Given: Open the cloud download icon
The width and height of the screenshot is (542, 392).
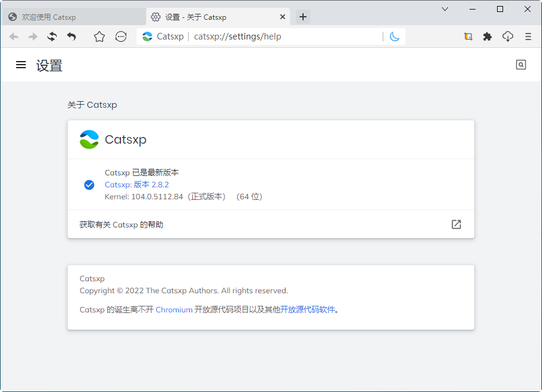Looking at the screenshot, I should click(508, 37).
